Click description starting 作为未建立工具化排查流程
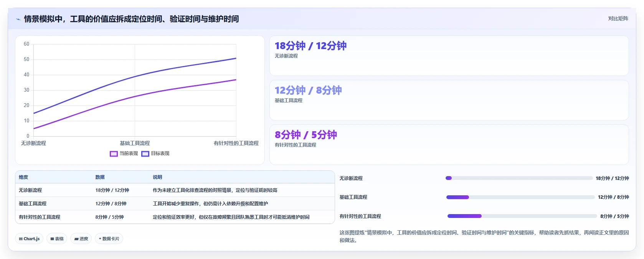644x259 pixels. coord(215,190)
